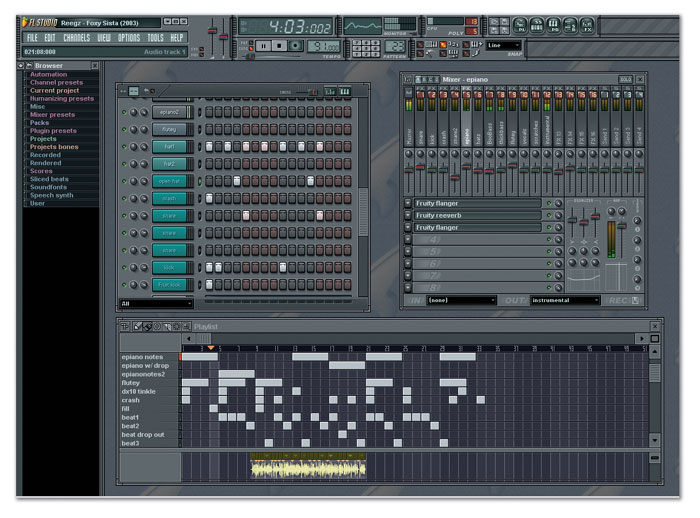This screenshot has height=518, width=700.
Task: Click the Playlist vertical scroll down arrow
Action: tap(654, 441)
